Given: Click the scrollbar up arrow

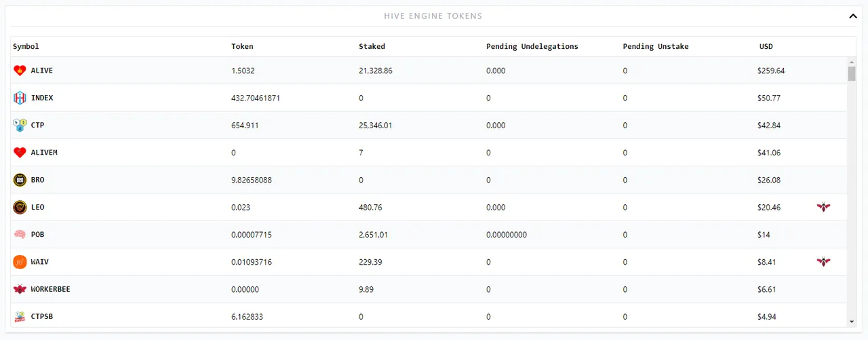Looking at the screenshot, I should pyautogui.click(x=852, y=61).
